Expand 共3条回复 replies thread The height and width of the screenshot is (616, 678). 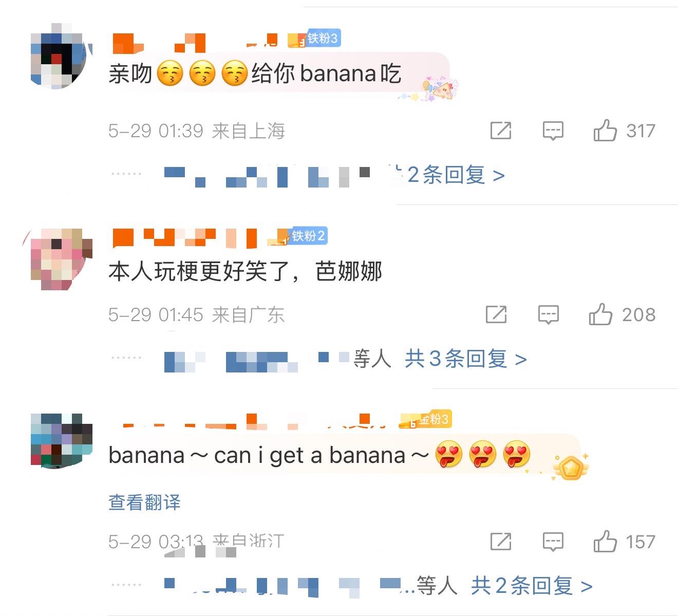[x=466, y=359]
